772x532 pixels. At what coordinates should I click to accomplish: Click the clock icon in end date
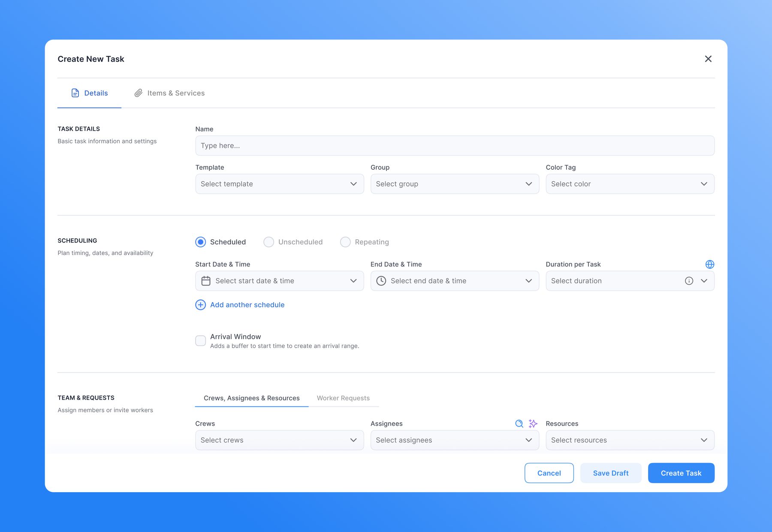(x=381, y=281)
